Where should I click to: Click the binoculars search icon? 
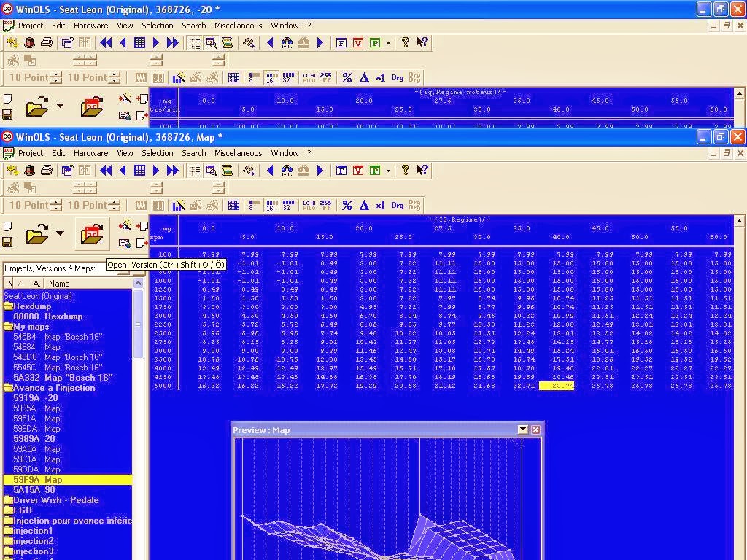click(x=287, y=170)
